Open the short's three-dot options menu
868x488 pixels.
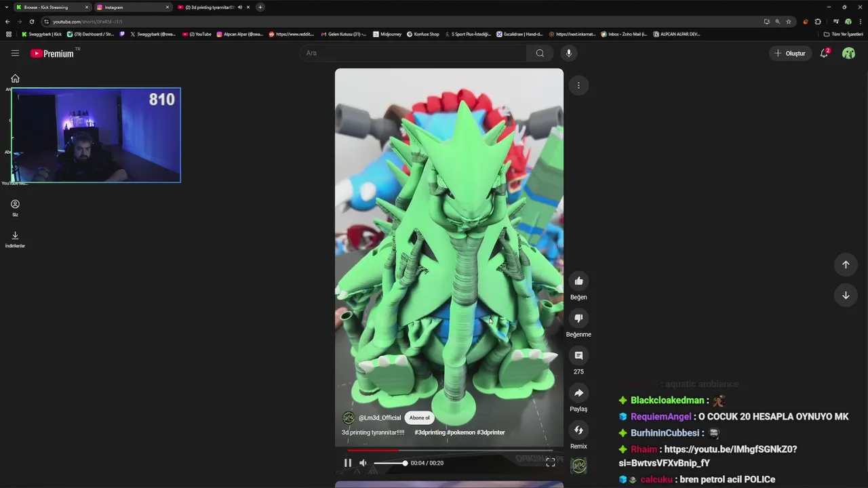tap(578, 85)
